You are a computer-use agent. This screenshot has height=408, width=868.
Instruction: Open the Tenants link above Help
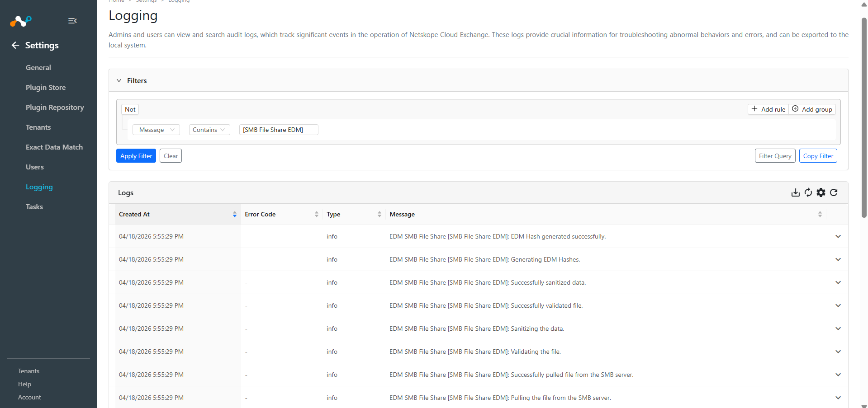click(x=28, y=371)
